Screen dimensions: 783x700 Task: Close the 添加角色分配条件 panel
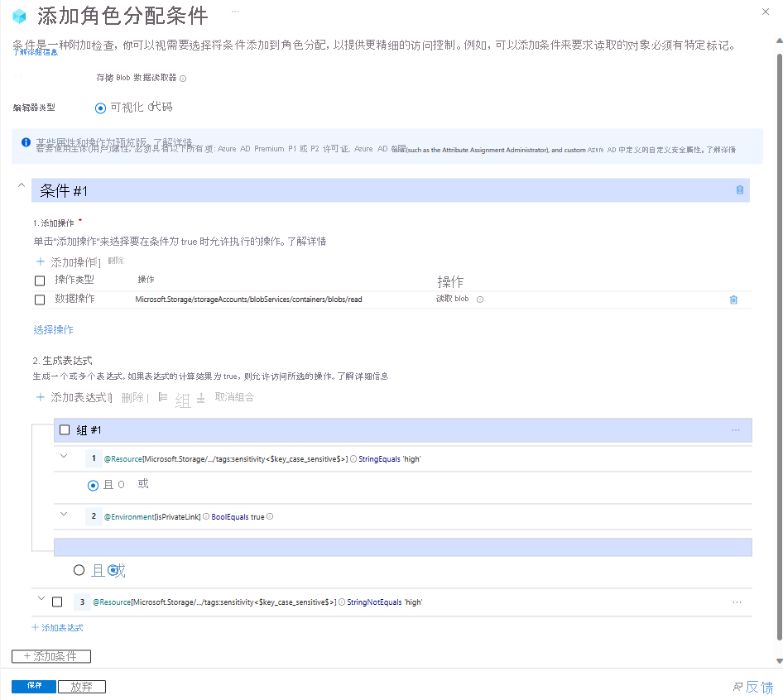click(763, 11)
